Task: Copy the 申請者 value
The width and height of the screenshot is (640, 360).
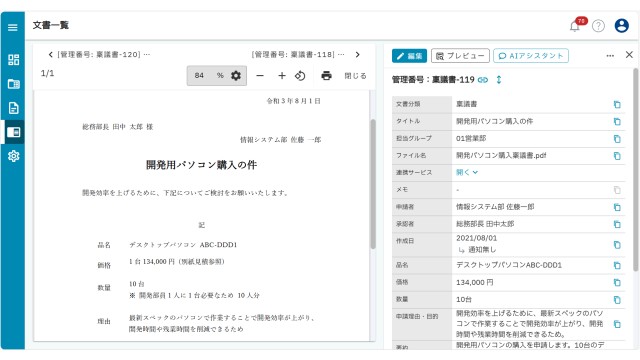Action: click(x=617, y=207)
